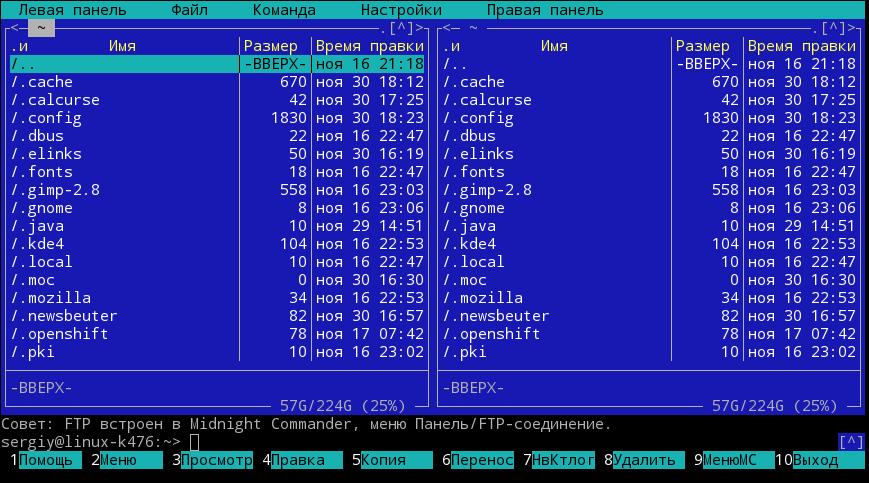Image resolution: width=869 pixels, height=483 pixels.
Task: Select /.dbus in right panel
Action: (650, 136)
